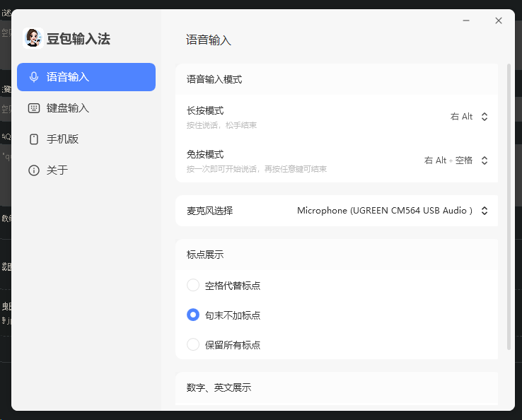Click Microphone (UGREEN CM564 USB Audio) value
Image resolution: width=522 pixels, height=420 pixels.
pos(385,211)
